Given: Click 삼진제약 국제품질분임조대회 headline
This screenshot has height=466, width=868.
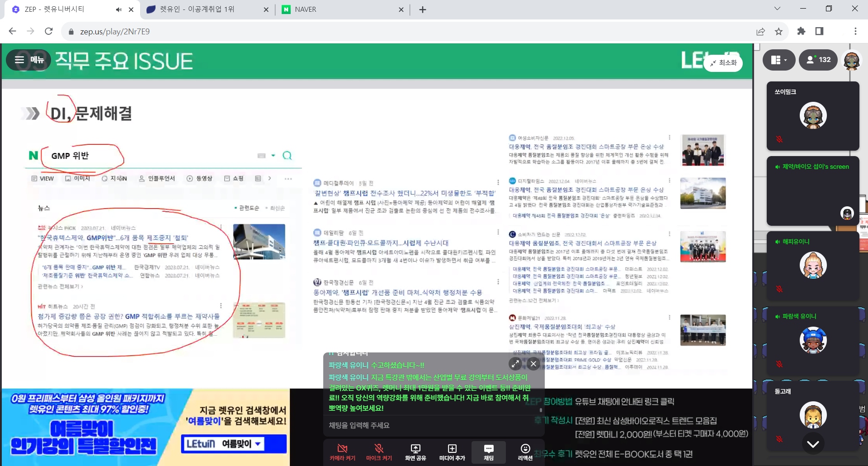Looking at the screenshot, I should click(562, 327).
